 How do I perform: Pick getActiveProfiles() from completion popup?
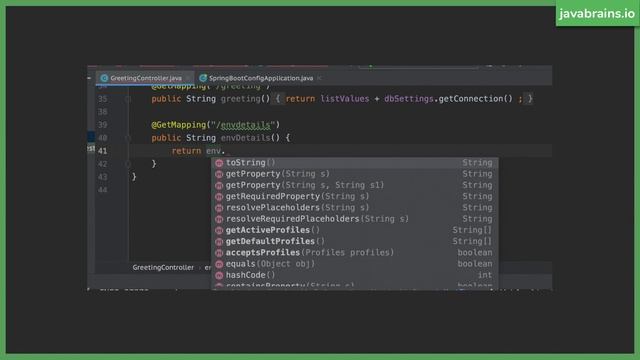(354, 230)
